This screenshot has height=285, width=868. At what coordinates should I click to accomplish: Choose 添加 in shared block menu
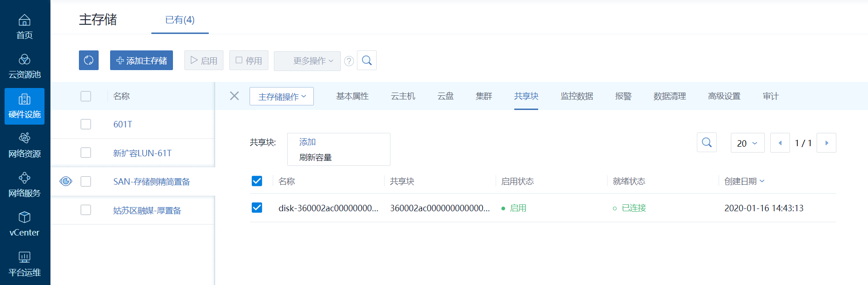point(307,142)
